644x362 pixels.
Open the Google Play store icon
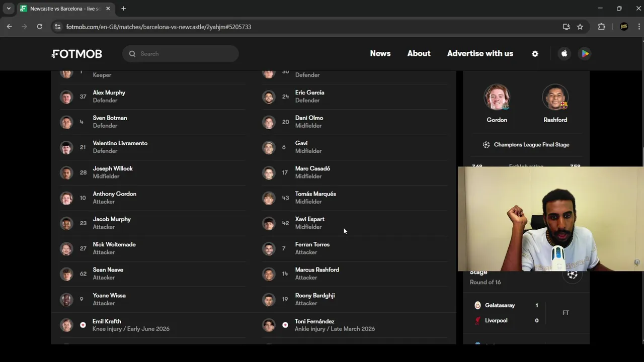point(585,54)
